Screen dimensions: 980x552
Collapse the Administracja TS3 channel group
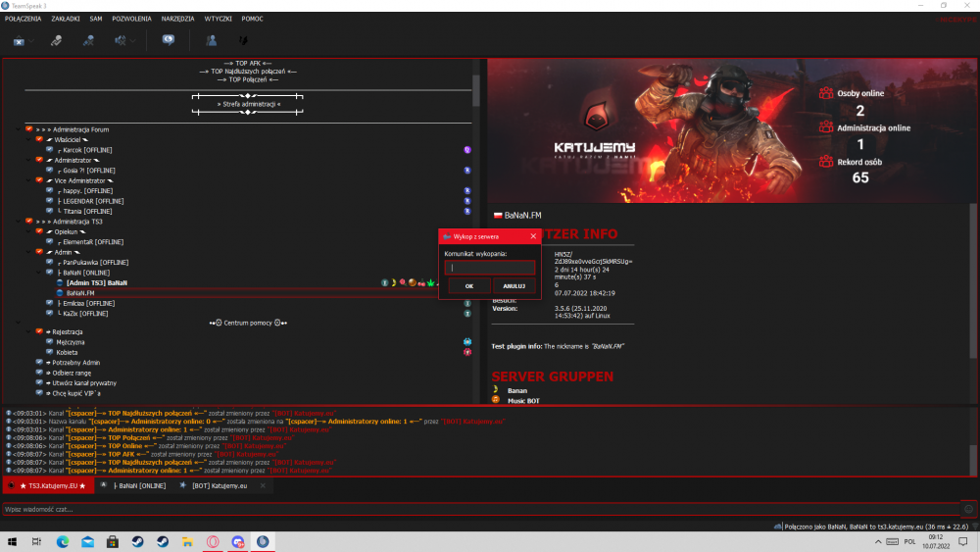pos(18,222)
